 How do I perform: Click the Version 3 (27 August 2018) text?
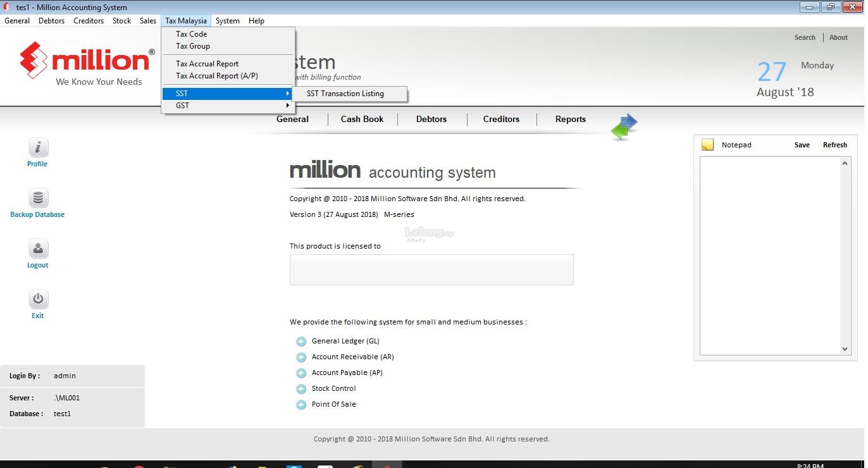[334, 214]
